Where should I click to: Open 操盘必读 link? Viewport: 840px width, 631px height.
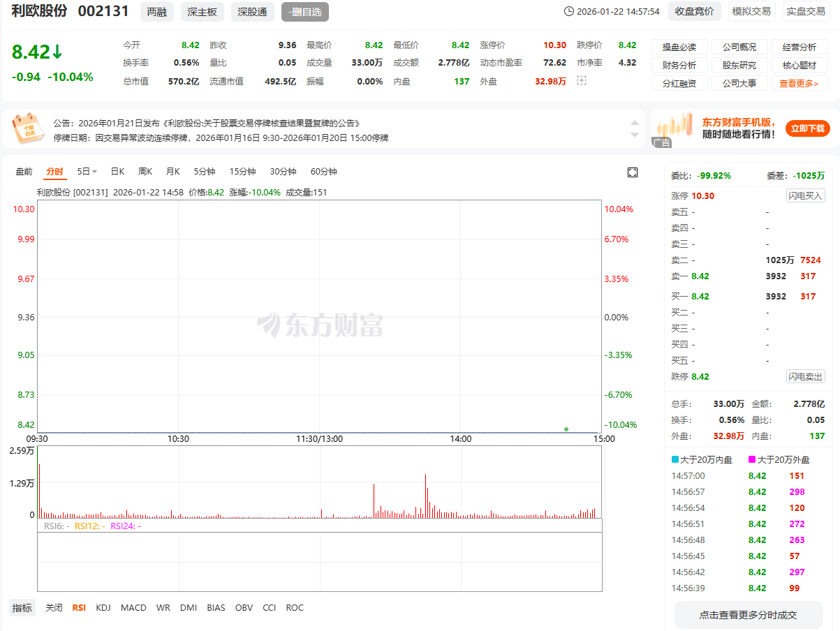pyautogui.click(x=679, y=47)
